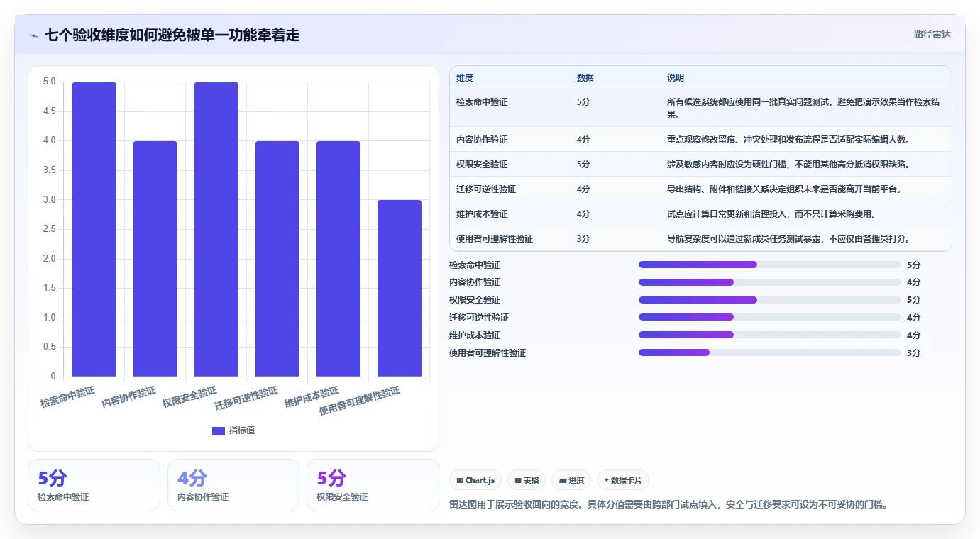Click the 3分 cell in the table
The height and width of the screenshot is (539, 980).
coord(583,239)
